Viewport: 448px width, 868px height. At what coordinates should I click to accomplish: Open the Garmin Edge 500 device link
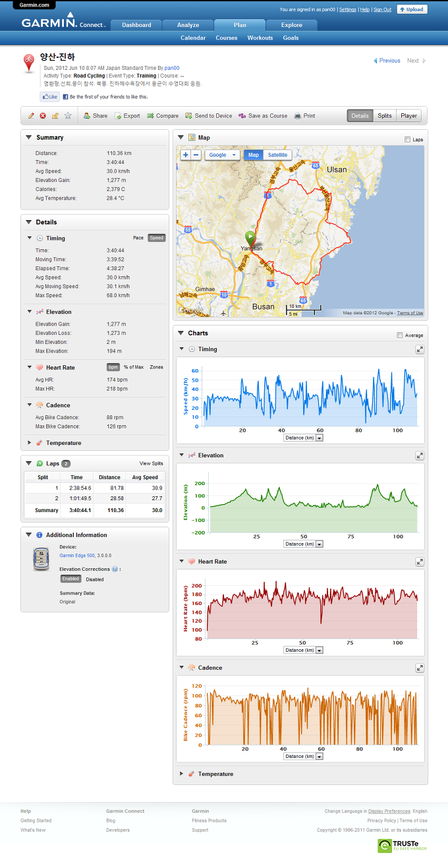pyautogui.click(x=77, y=556)
